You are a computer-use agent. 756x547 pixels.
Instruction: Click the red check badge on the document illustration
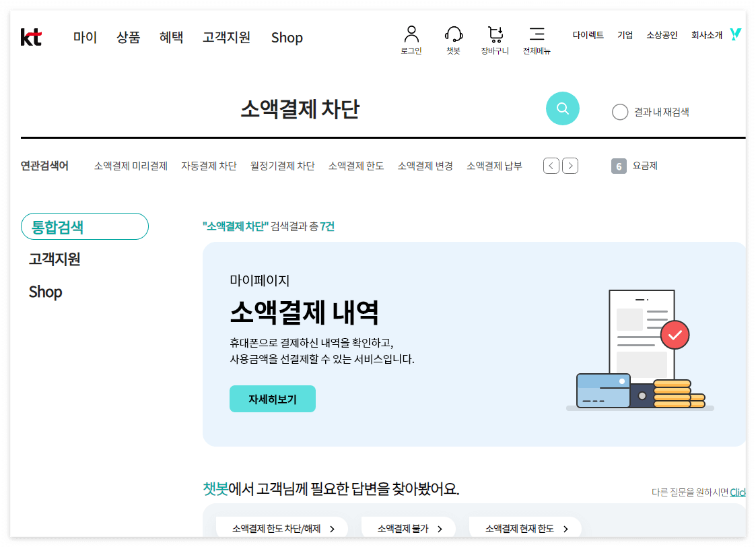pos(675,334)
